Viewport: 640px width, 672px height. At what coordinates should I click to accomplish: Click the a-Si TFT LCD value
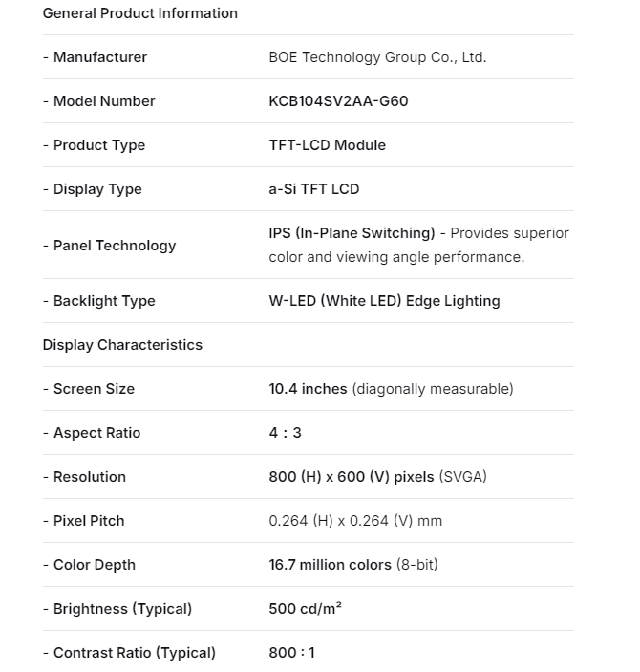click(313, 189)
